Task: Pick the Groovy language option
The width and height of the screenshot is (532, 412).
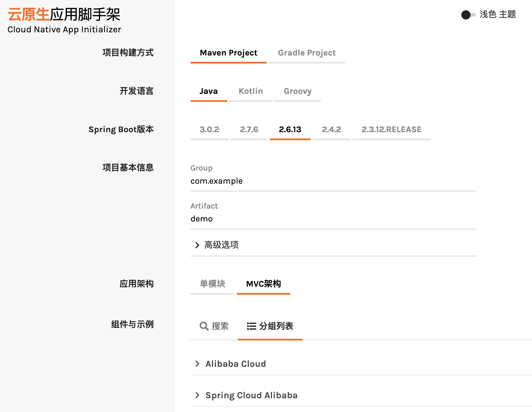Action: [297, 91]
